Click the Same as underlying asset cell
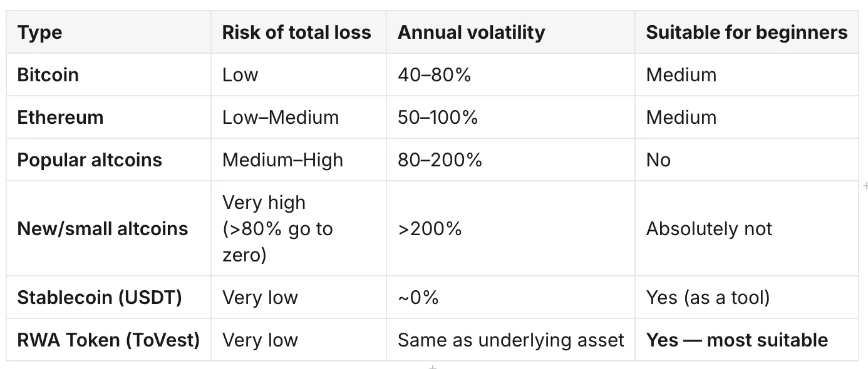Image resolution: width=868 pixels, height=369 pixels. [x=510, y=340]
